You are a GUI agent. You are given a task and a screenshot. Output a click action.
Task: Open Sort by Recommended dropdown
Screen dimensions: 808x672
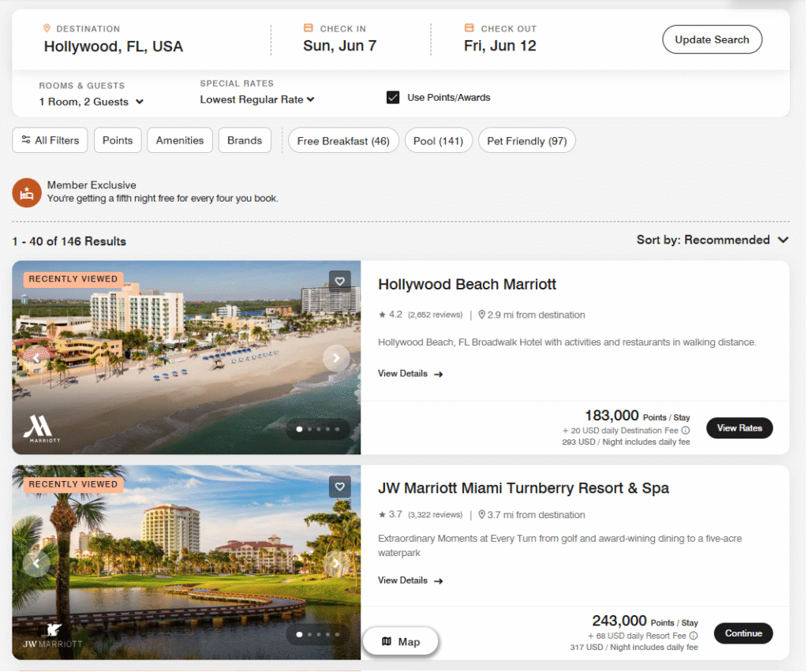point(713,240)
